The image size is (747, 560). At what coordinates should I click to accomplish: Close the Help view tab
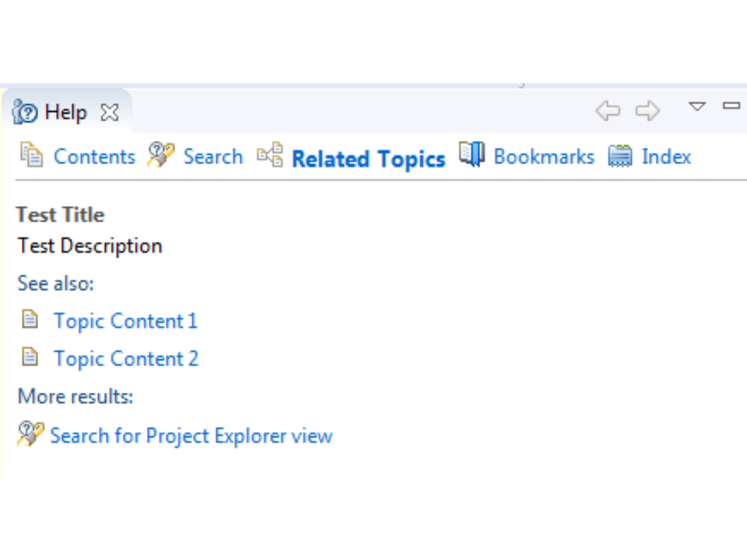(110, 113)
